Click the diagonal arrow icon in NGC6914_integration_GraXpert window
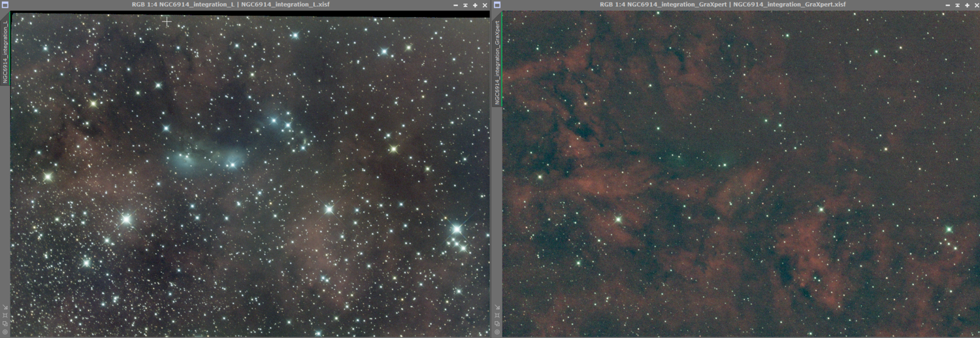The width and height of the screenshot is (980, 338). pyautogui.click(x=497, y=307)
